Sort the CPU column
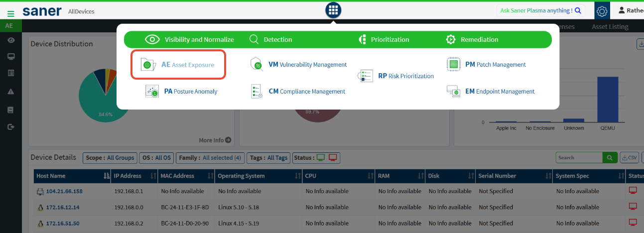This screenshot has width=644, height=233. 370,176
